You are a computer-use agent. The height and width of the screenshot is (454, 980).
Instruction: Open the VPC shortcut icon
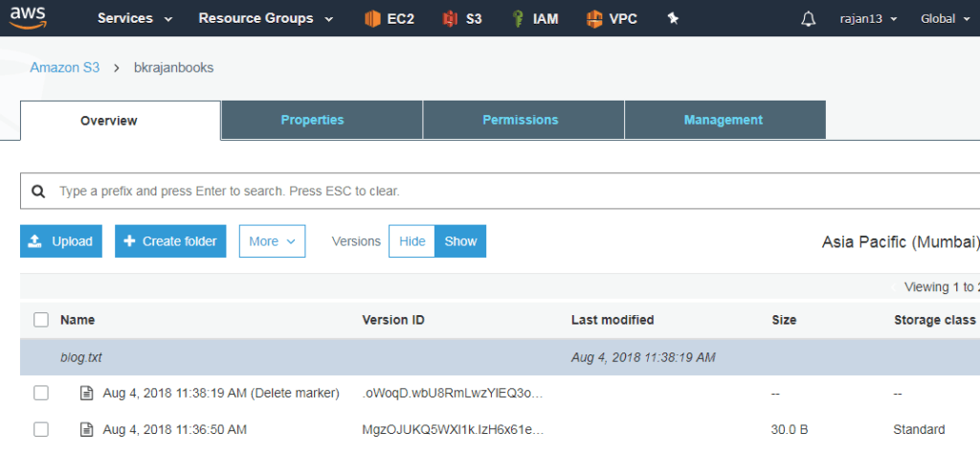[x=594, y=19]
